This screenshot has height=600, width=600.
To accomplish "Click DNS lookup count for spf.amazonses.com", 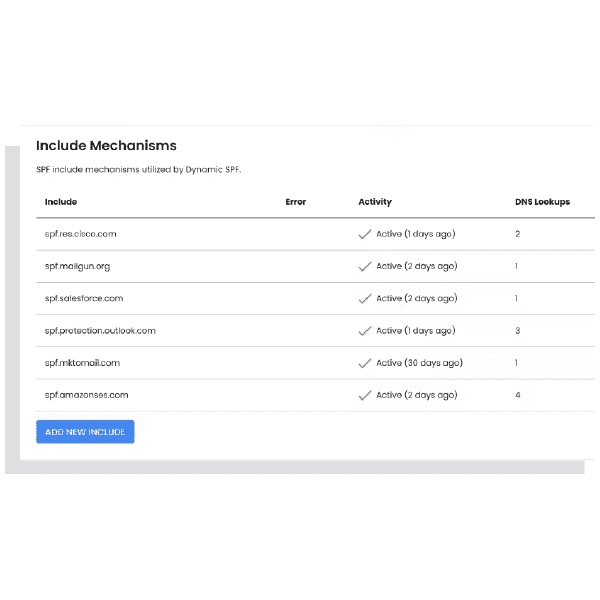I will 517,395.
